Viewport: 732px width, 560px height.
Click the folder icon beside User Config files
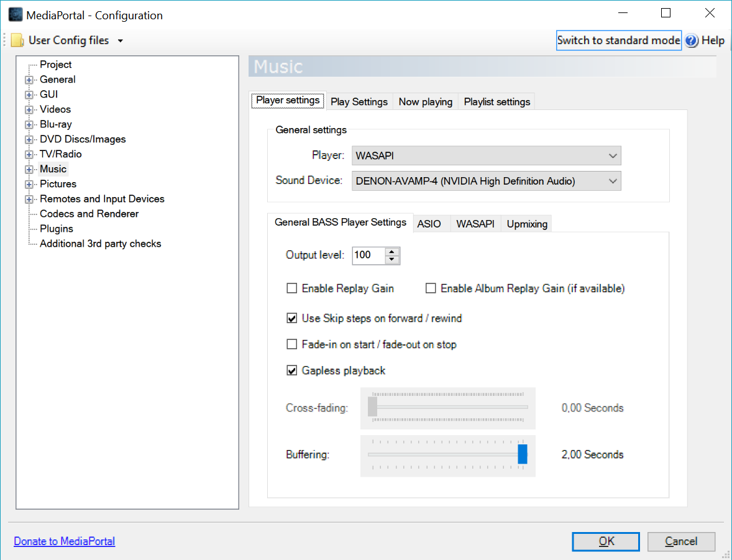16,39
